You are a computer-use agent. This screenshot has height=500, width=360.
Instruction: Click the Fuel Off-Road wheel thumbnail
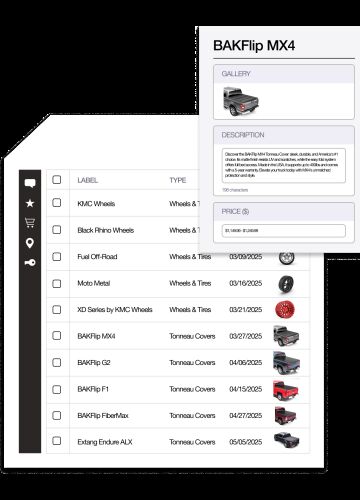(x=286, y=258)
